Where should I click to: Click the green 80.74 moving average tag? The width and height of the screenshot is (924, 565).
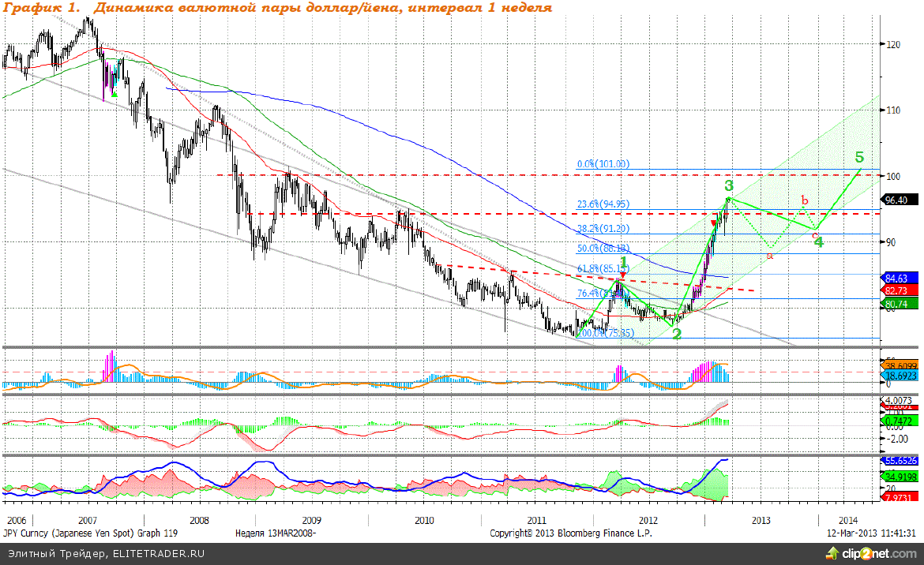click(899, 305)
